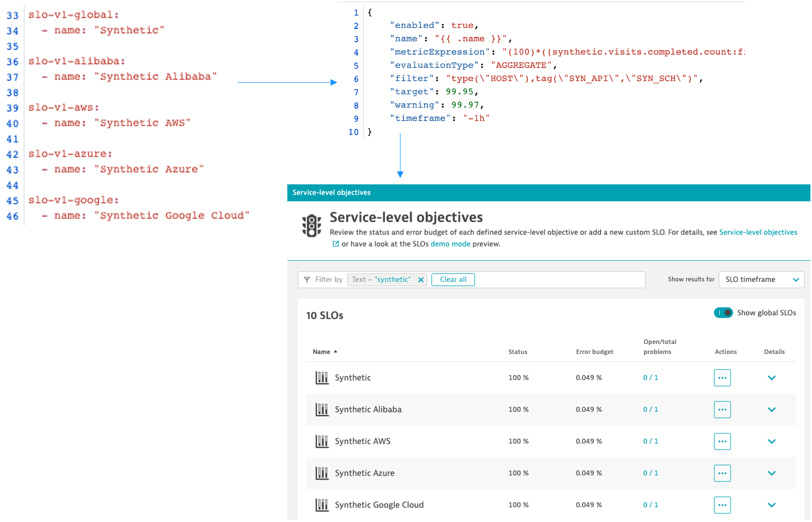This screenshot has height=522, width=812.
Task: Follow the Service-level objectives documentation link
Action: [758, 232]
